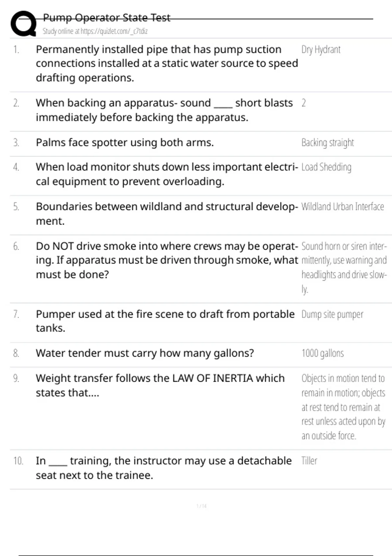
Task: Select the Wildland Urban Interface answer
Action: pos(342,207)
